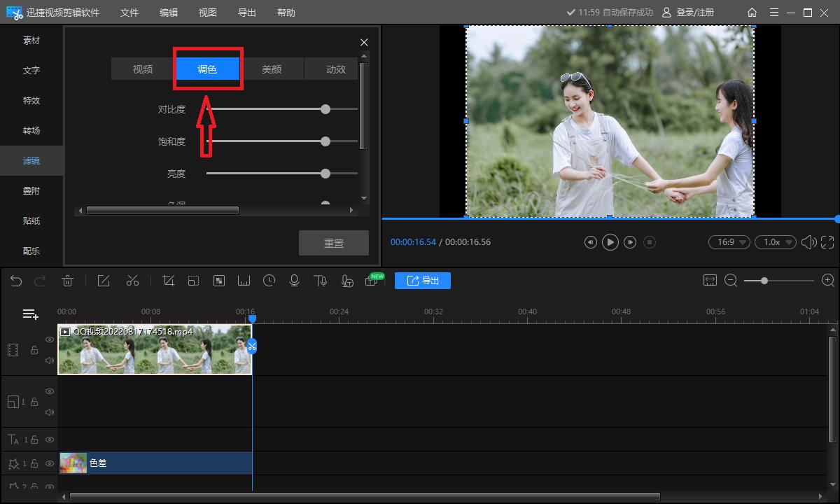This screenshot has height=504, width=840.
Task: Click the add track icon above the tracks
Action: click(x=30, y=314)
